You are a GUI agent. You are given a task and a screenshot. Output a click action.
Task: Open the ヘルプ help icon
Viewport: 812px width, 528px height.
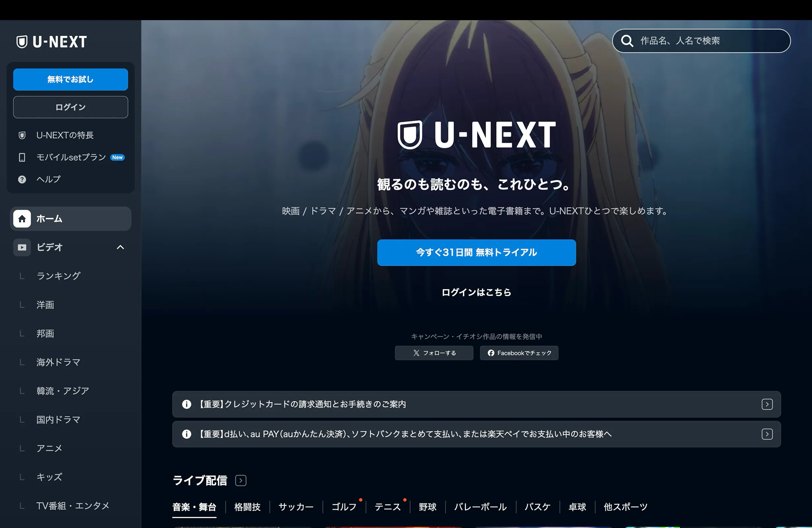coord(21,179)
